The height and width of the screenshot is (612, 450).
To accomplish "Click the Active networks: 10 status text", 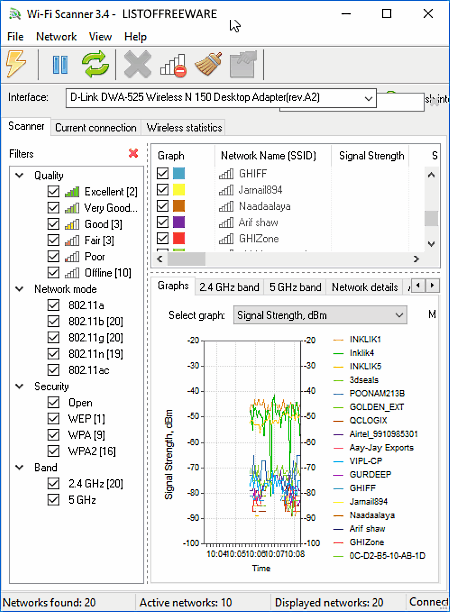I will pyautogui.click(x=186, y=603).
